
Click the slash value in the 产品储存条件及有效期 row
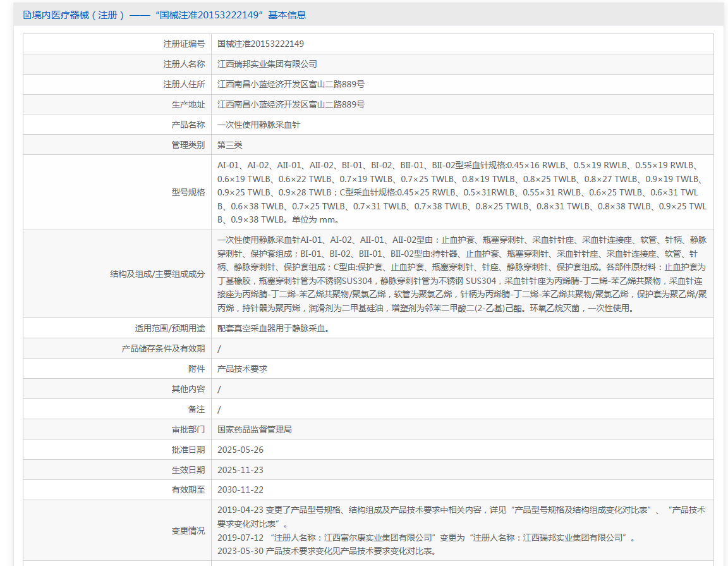[219, 349]
